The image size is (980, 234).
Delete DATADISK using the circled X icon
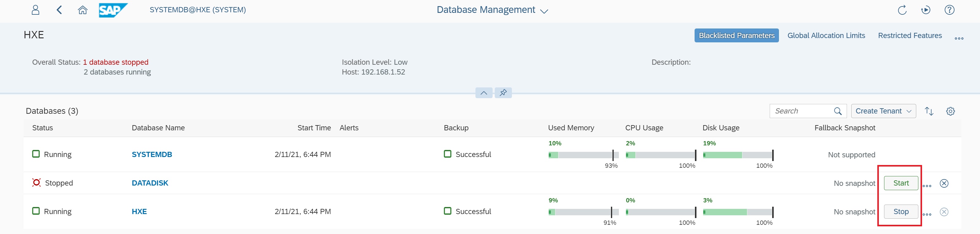click(944, 183)
